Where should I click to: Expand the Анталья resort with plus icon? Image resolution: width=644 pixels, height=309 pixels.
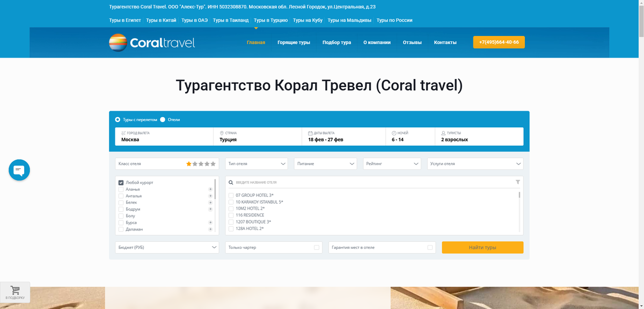click(x=210, y=196)
